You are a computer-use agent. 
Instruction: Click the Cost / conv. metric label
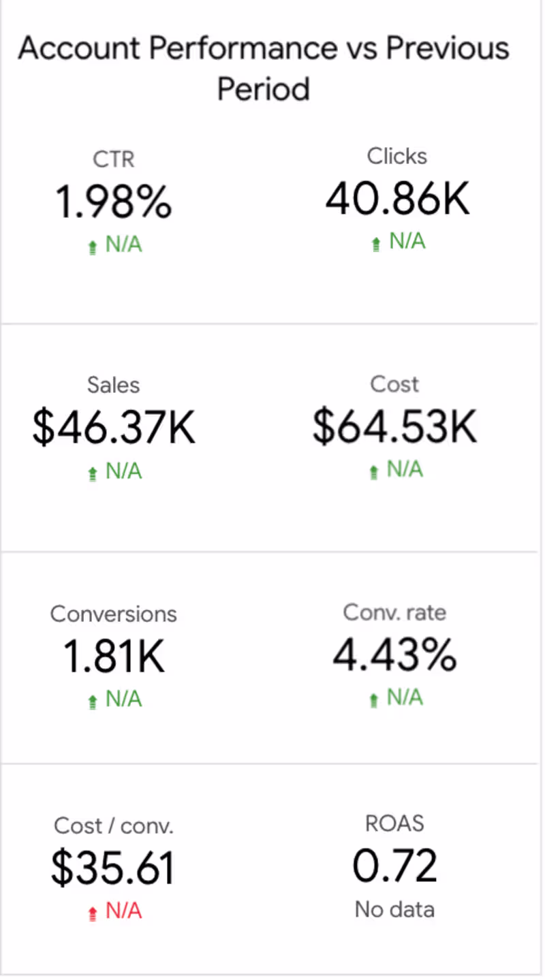(x=113, y=826)
